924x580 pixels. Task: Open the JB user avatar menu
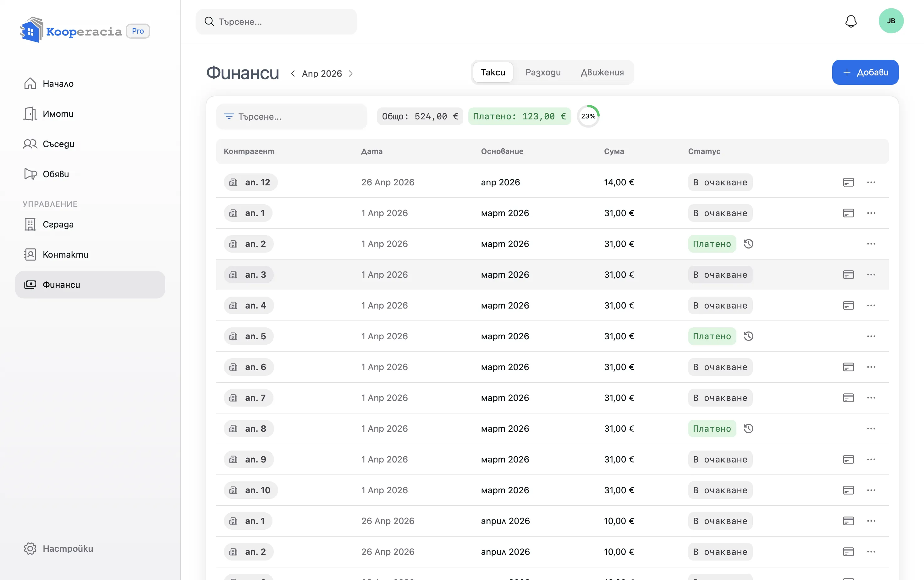point(891,21)
